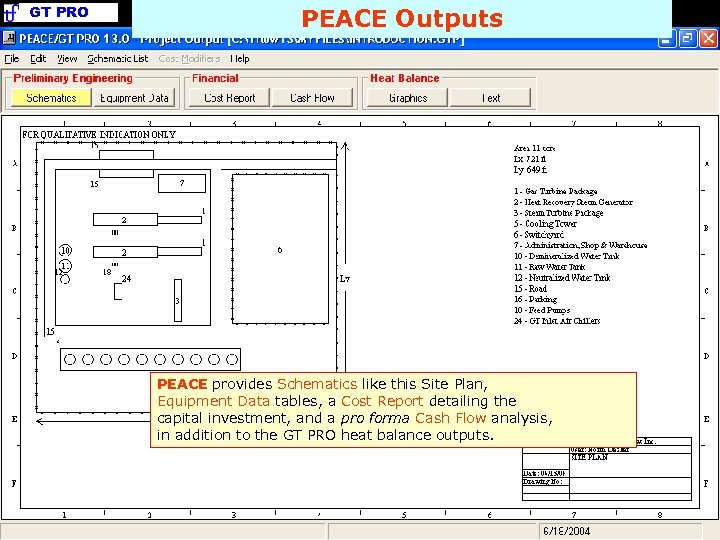This screenshot has width=720, height=540.
Task: Select the Demineralized Water Tank circle 10
Action: click(x=66, y=250)
